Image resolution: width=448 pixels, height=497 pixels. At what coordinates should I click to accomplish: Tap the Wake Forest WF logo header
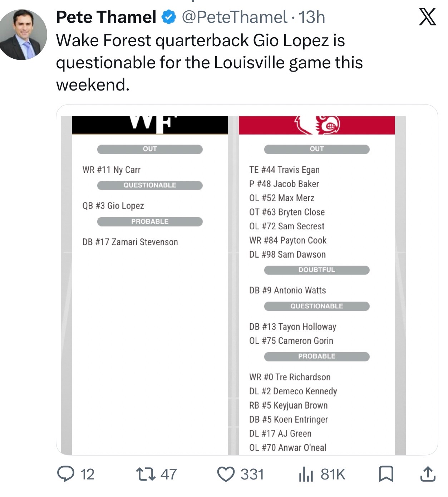tap(150, 125)
